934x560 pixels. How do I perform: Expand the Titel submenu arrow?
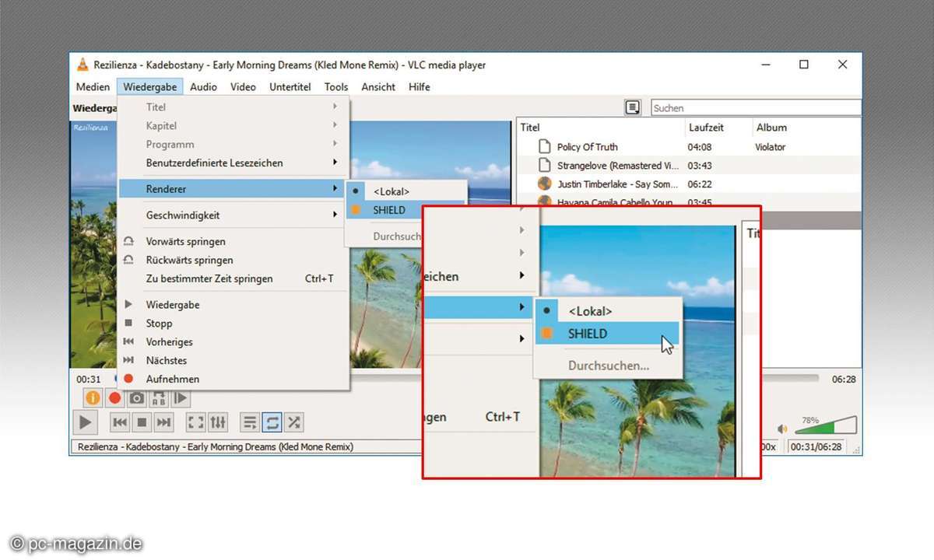[x=335, y=107]
